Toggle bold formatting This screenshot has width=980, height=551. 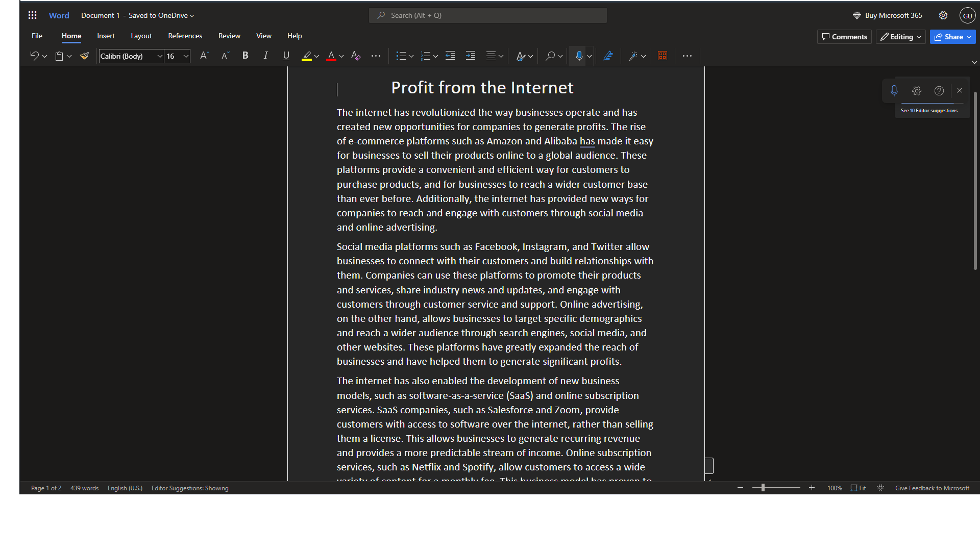(246, 56)
